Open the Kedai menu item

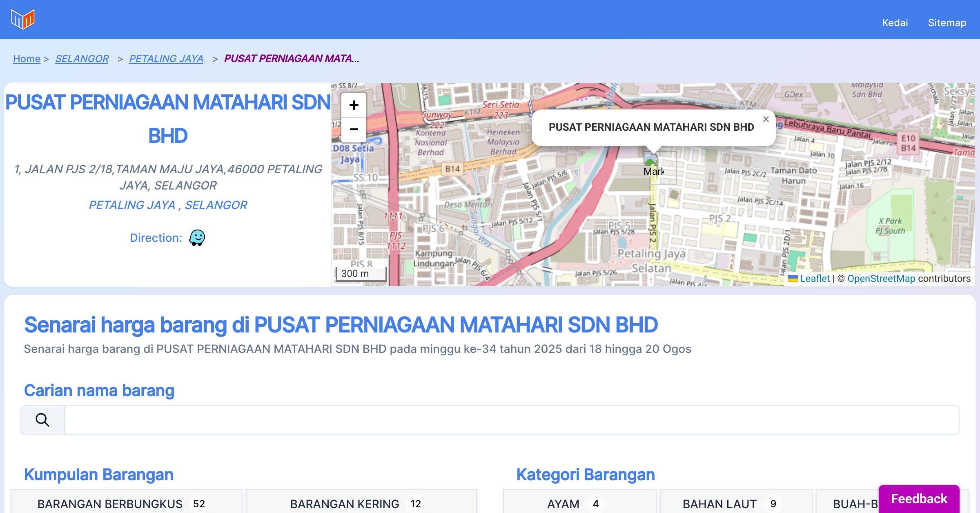[x=895, y=23]
